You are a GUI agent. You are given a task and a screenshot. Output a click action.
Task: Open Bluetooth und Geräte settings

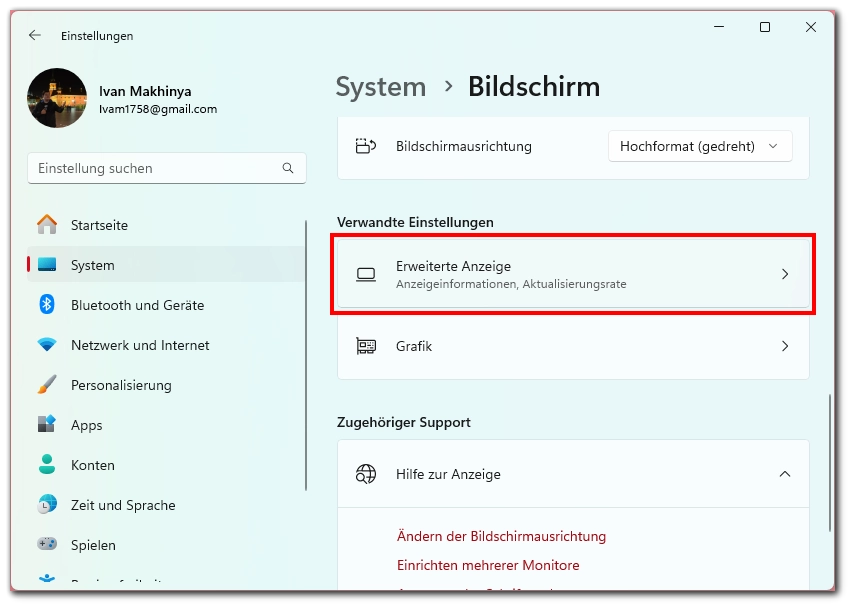pyautogui.click(x=166, y=305)
